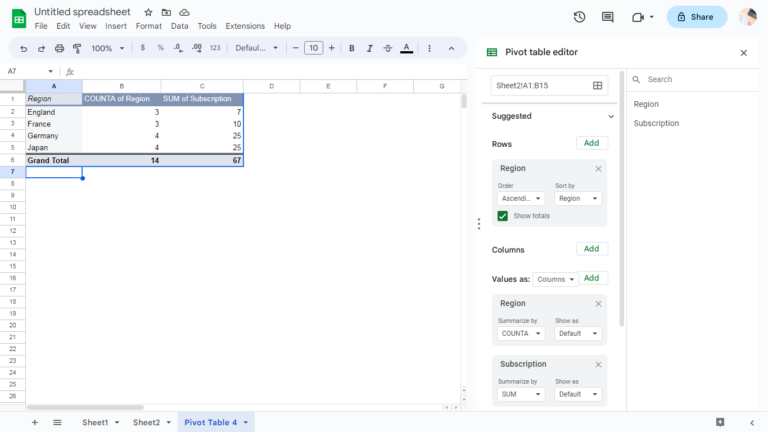Image resolution: width=768 pixels, height=432 pixels.
Task: Click the select data range grid icon
Action: (x=598, y=86)
